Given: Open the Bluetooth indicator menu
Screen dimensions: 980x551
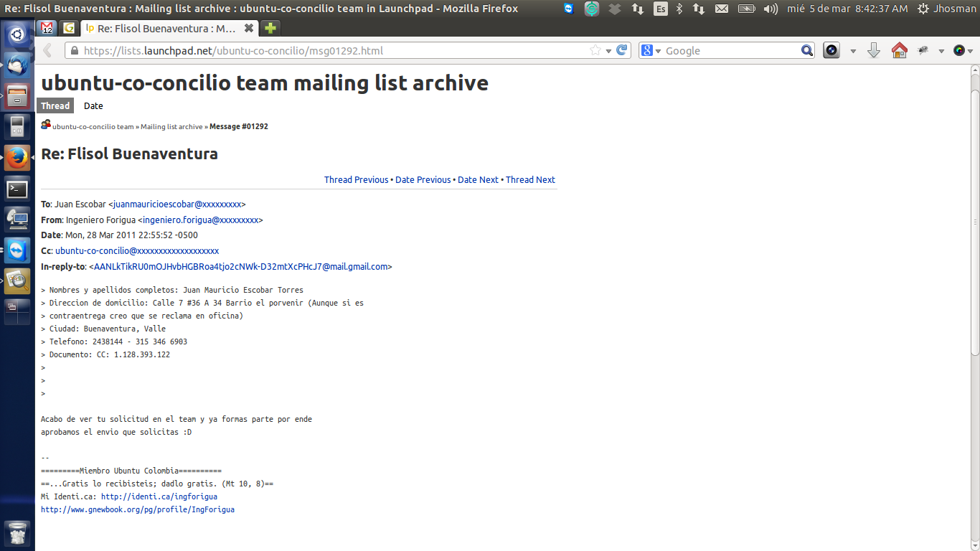Looking at the screenshot, I should click(x=679, y=9).
